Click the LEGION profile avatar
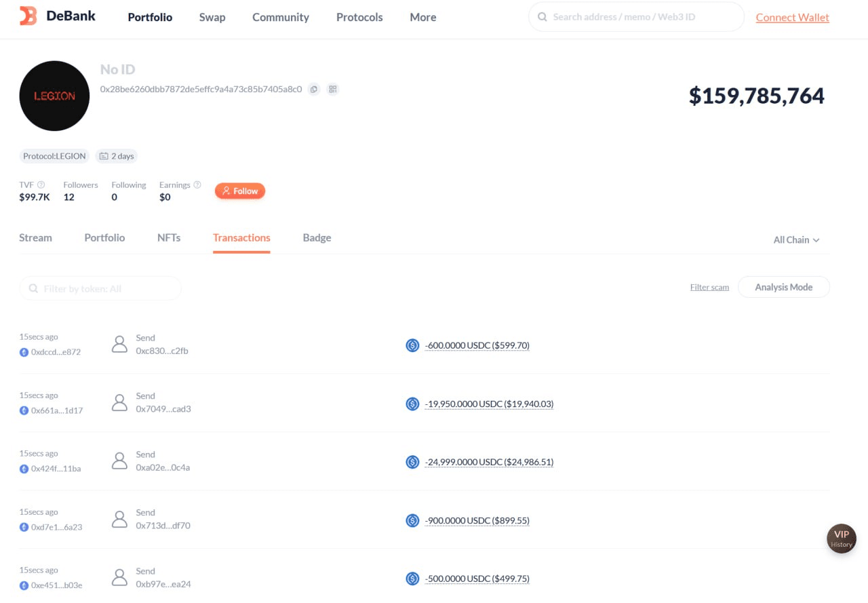The width and height of the screenshot is (868, 603). click(x=54, y=96)
